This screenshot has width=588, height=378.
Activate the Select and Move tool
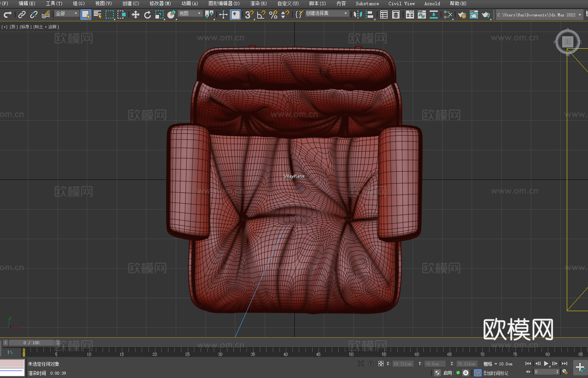(136, 14)
